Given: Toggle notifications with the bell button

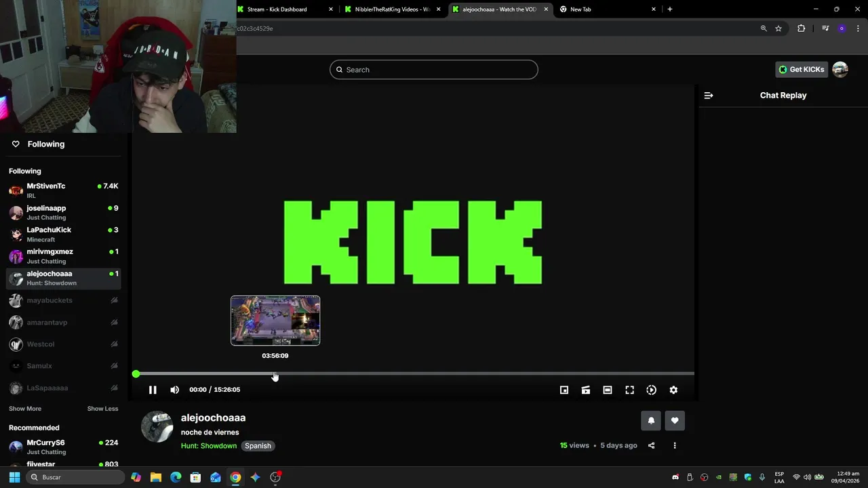Looking at the screenshot, I should tap(651, 420).
